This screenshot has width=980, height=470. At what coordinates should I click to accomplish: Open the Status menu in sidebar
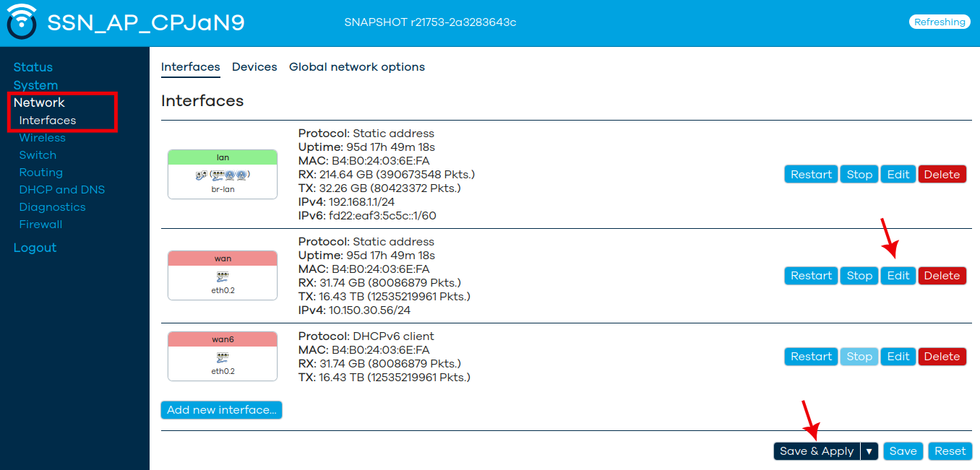point(33,67)
